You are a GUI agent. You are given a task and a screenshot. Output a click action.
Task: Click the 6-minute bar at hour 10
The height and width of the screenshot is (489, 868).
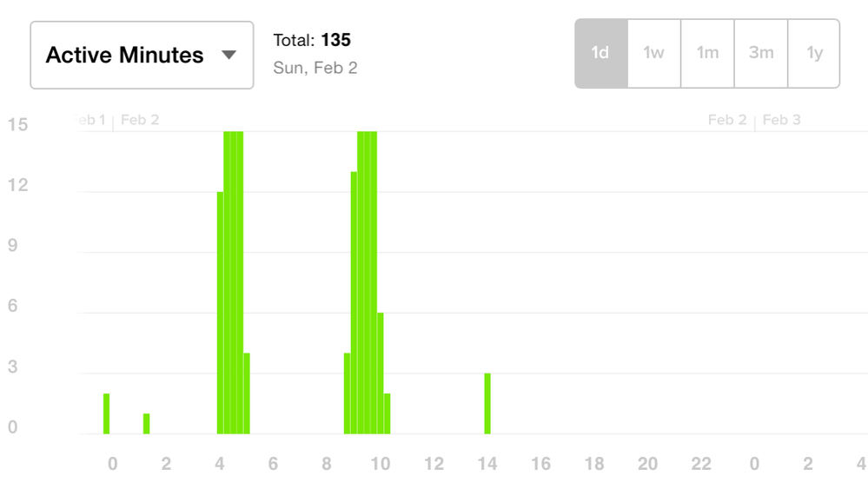pos(381,373)
